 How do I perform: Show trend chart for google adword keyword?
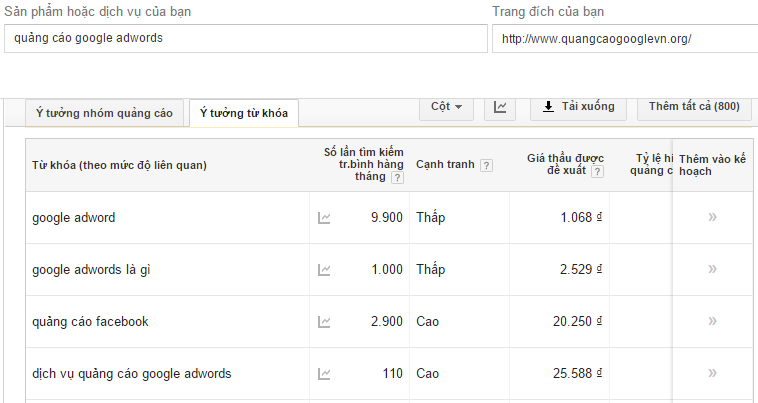[x=324, y=218]
